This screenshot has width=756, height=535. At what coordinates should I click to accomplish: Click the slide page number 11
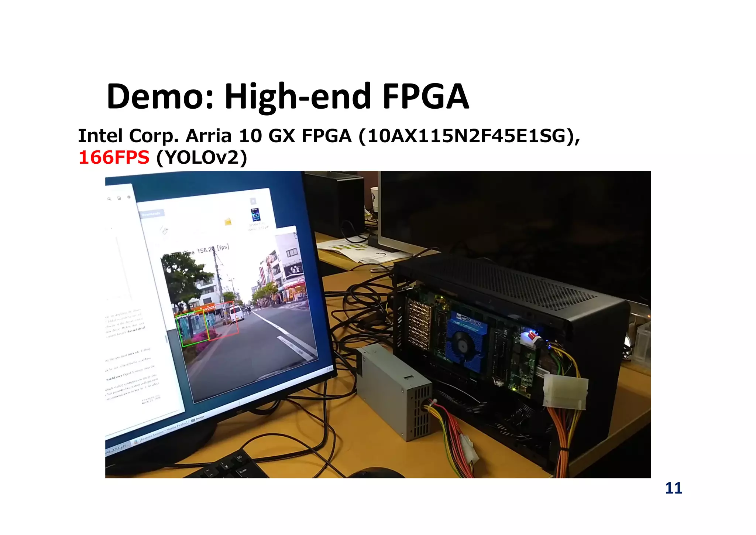coord(674,488)
